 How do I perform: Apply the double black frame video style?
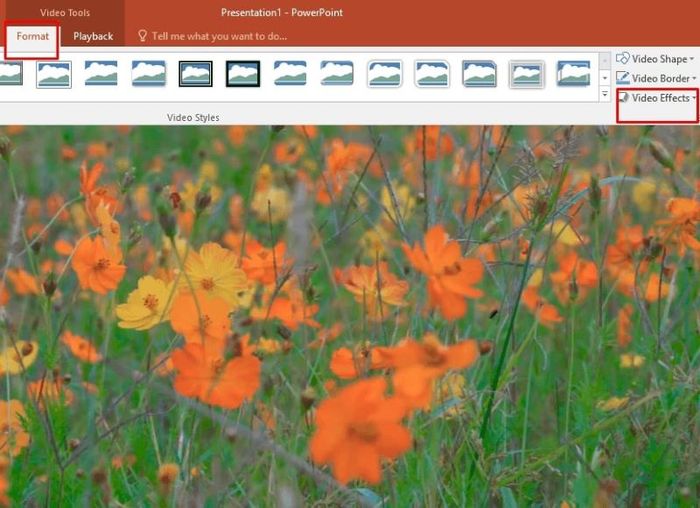coord(196,74)
